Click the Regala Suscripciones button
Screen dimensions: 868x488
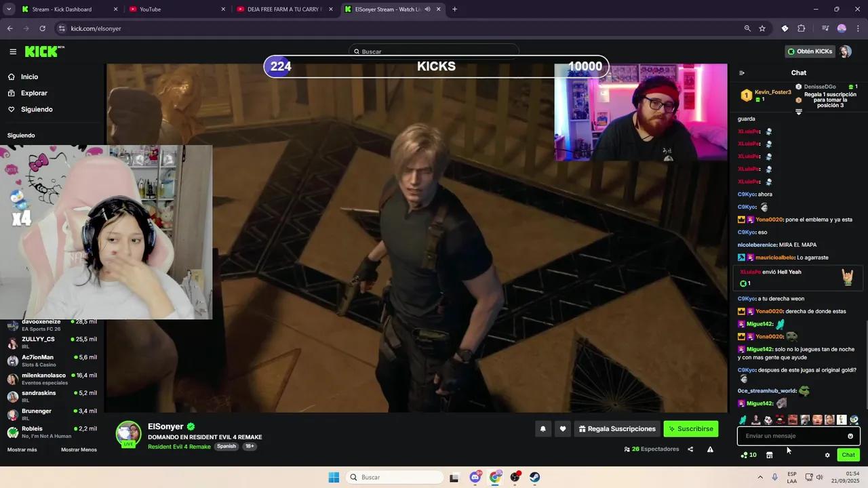coord(617,428)
